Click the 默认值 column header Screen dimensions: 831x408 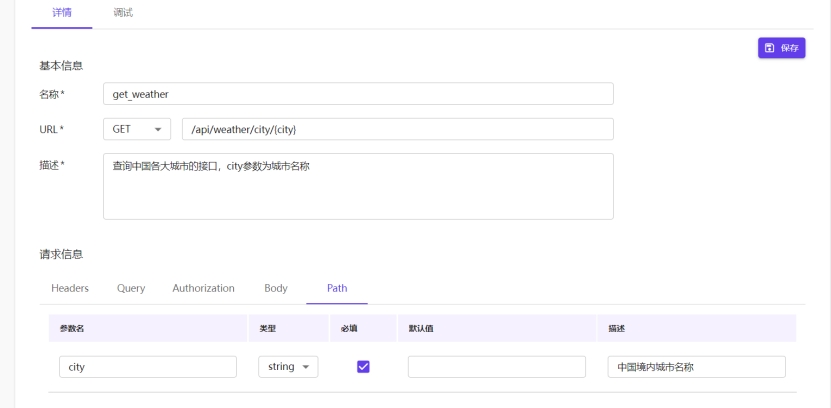point(420,328)
